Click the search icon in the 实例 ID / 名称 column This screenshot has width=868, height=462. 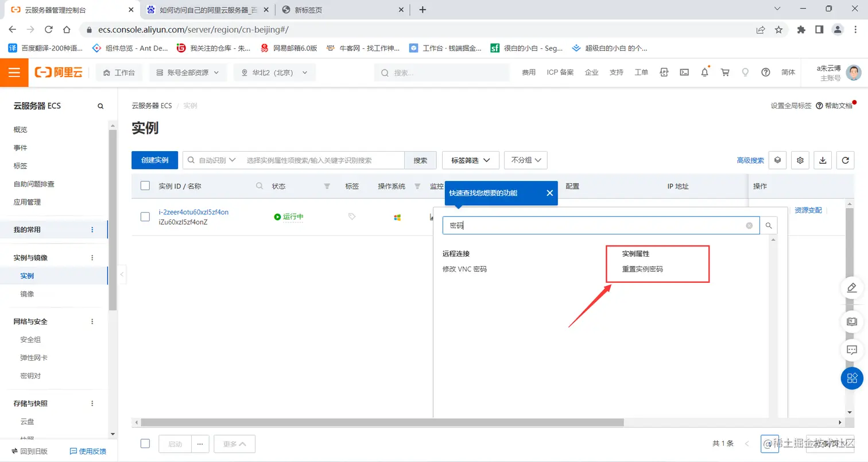(259, 186)
